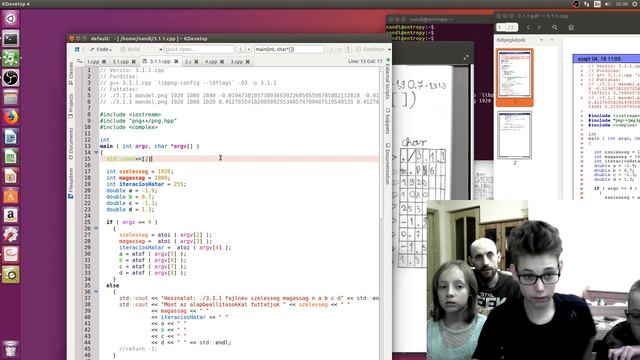Open LibreOffice Impress from the dock
The image size is (640, 360).
pos(11,176)
